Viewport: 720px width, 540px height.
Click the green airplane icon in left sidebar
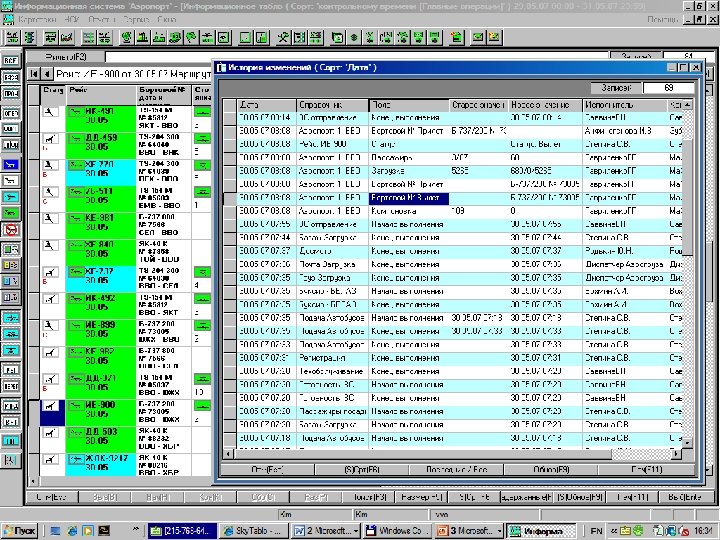11,213
